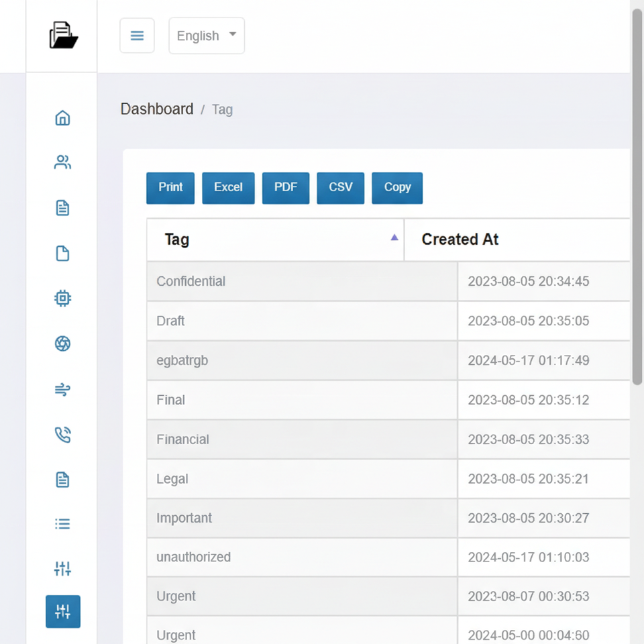644x644 pixels.
Task: Open the phone call icon in sidebar
Action: pos(62,435)
